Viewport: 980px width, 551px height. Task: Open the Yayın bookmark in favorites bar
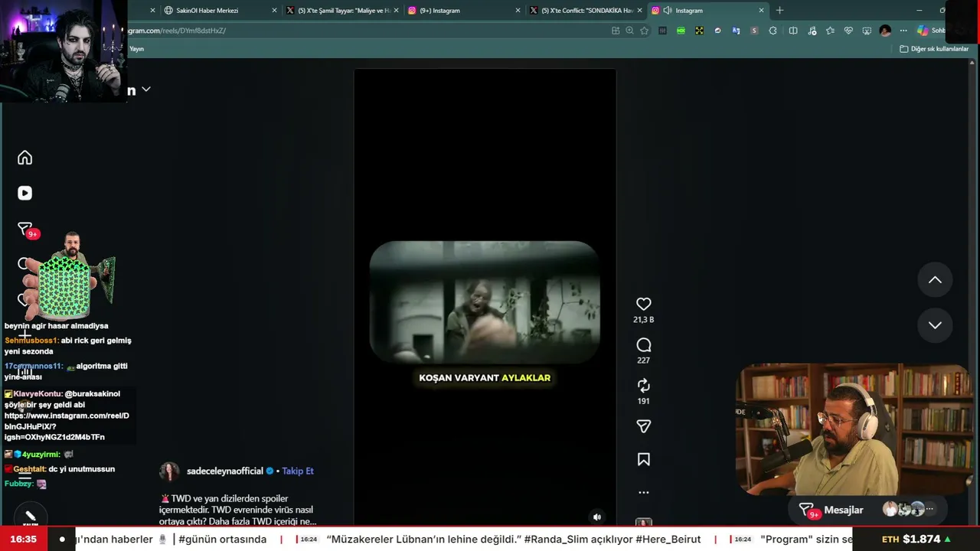(136, 49)
